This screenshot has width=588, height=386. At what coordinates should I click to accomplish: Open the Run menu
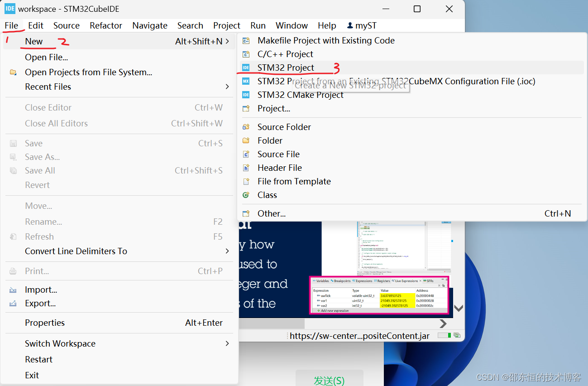(x=258, y=25)
